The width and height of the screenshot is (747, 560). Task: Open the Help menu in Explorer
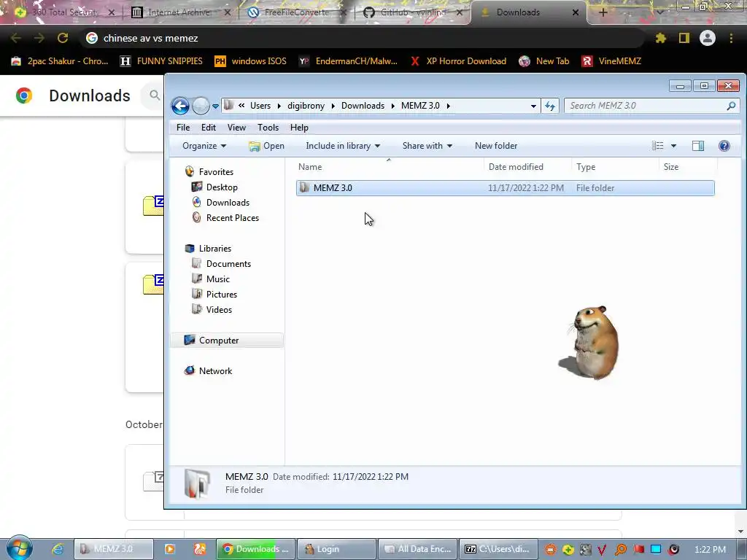[299, 128]
